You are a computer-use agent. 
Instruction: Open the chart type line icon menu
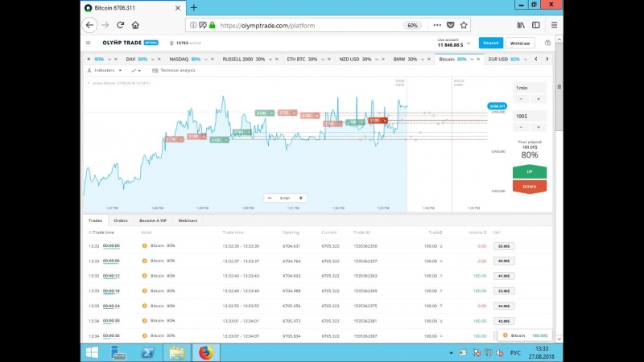[136, 71]
